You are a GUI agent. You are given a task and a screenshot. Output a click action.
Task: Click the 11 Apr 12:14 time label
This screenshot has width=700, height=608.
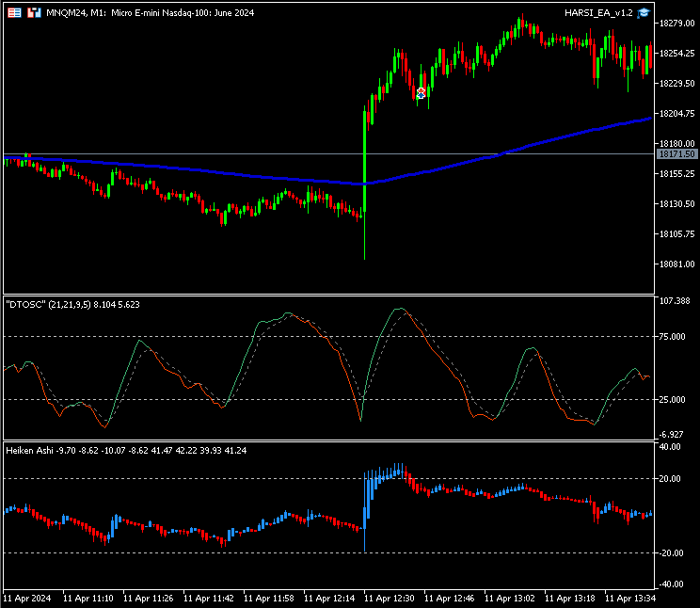click(329, 599)
